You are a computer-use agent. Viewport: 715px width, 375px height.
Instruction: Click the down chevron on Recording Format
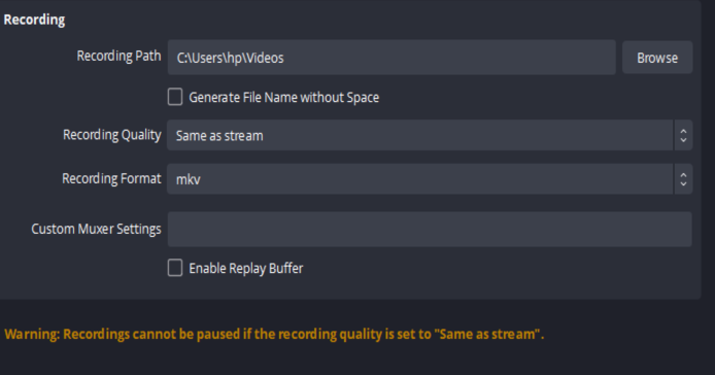[683, 183]
